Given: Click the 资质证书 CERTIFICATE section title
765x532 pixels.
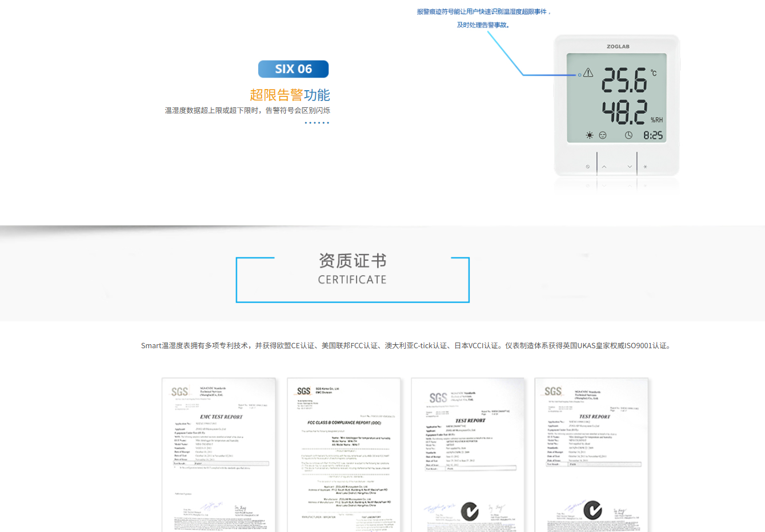Looking at the screenshot, I should tap(353, 269).
